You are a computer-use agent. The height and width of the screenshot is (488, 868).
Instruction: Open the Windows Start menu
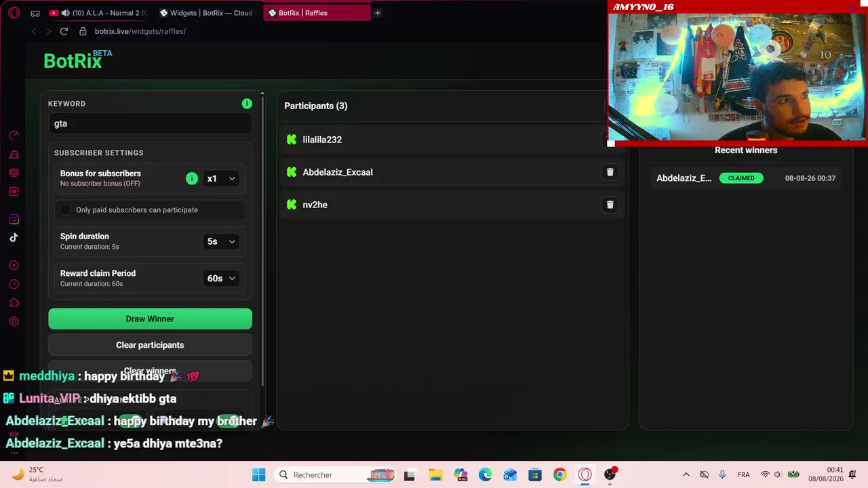258,474
